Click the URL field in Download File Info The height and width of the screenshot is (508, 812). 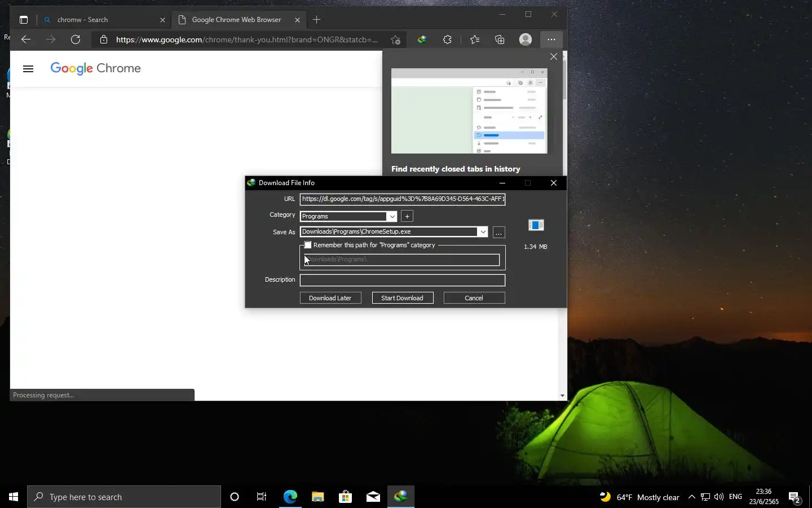[403, 199]
